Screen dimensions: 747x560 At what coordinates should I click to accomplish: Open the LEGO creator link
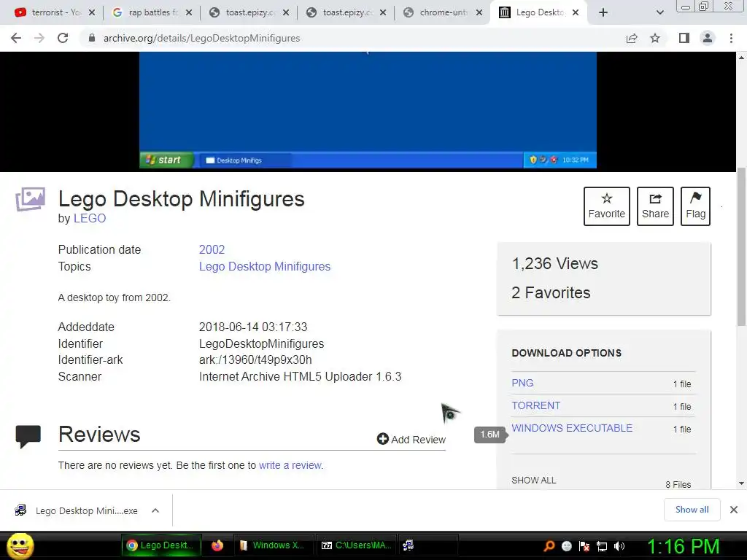point(90,218)
